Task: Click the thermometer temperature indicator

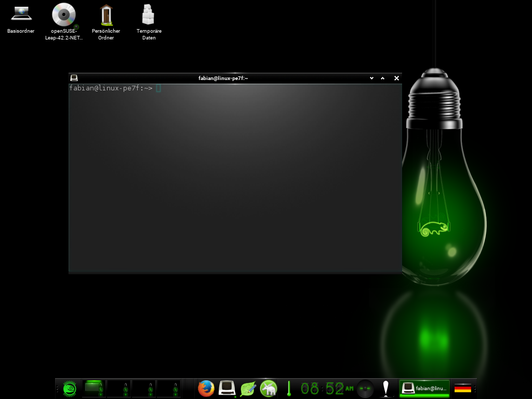Action: coord(289,388)
